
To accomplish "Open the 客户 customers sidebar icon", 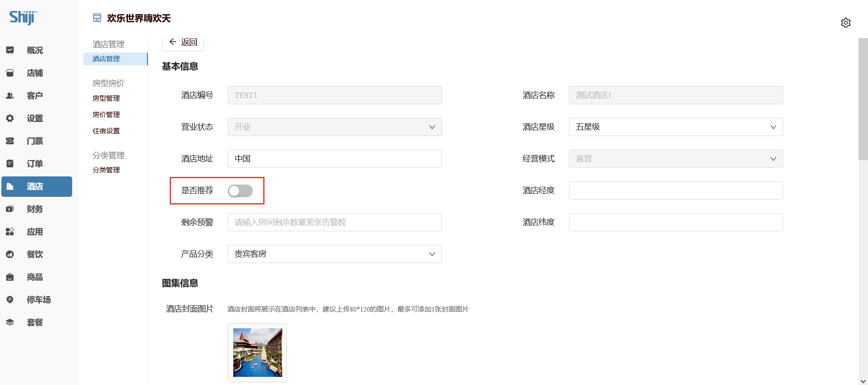I will pos(10,96).
